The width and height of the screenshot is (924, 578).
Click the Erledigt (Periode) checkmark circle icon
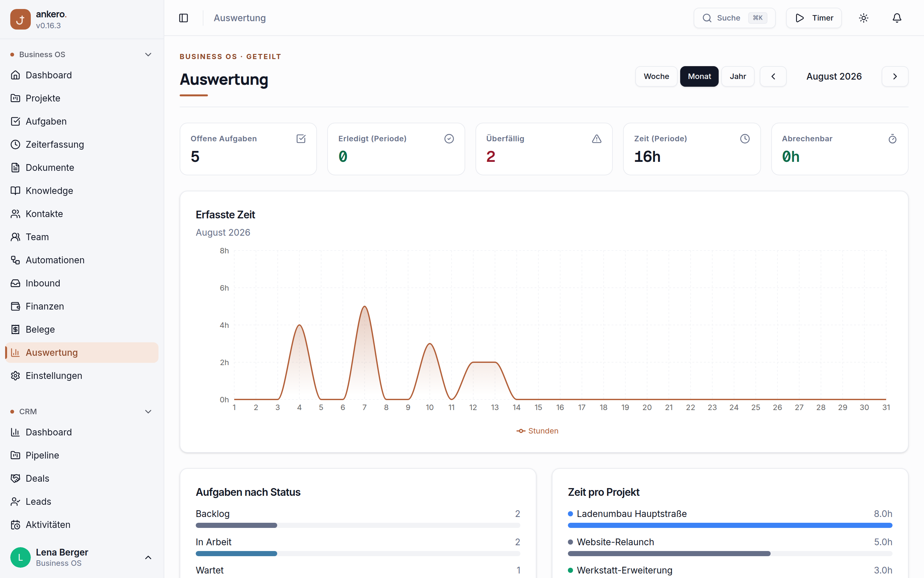tap(449, 139)
